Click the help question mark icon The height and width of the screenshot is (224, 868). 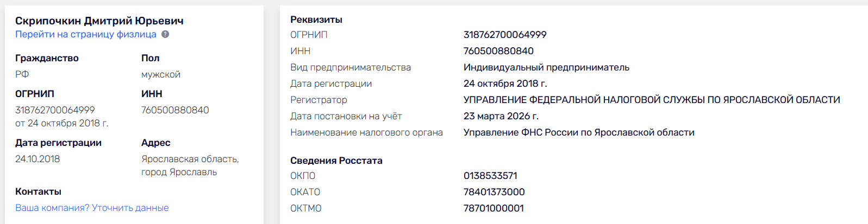[165, 34]
